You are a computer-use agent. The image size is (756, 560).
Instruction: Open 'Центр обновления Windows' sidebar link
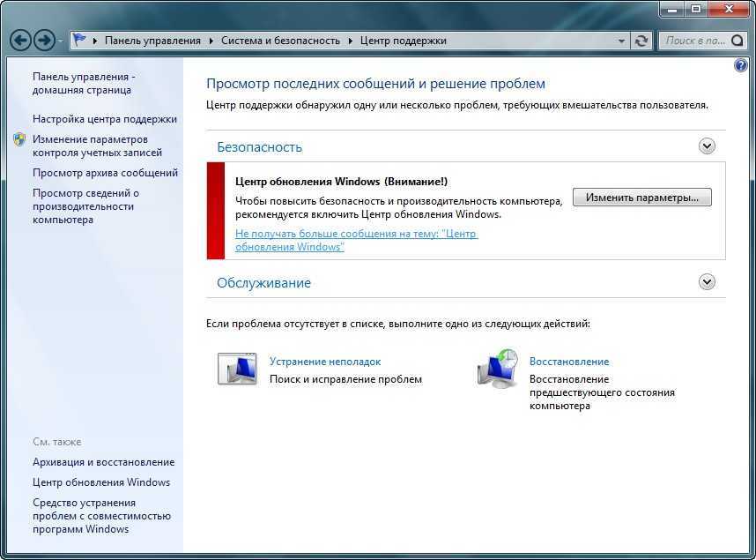[x=101, y=482]
